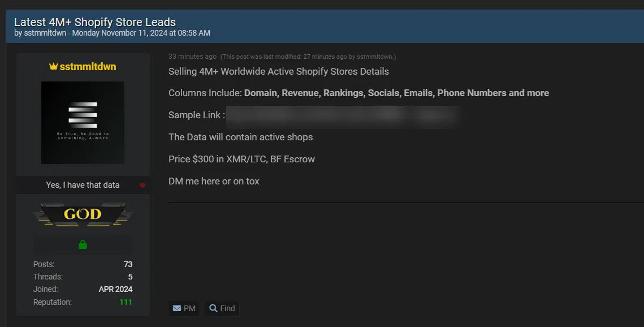This screenshot has width=644, height=327.
Task: Click the bold Columns Include field list
Action: [396, 93]
